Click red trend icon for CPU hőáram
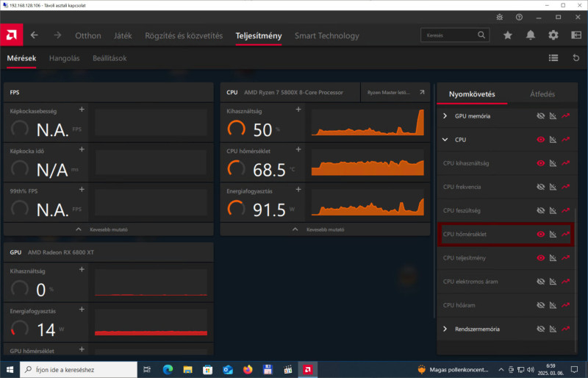Image resolution: width=588 pixels, height=378 pixels. click(565, 304)
